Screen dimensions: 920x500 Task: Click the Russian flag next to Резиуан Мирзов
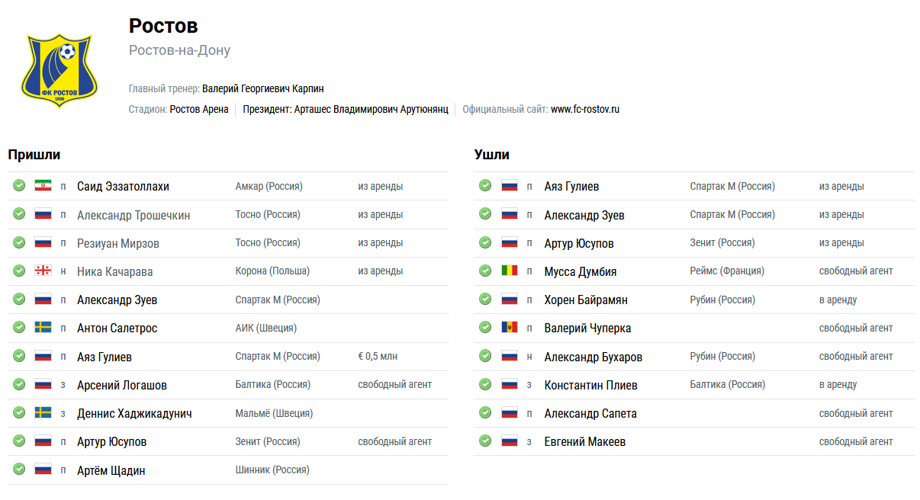43,242
